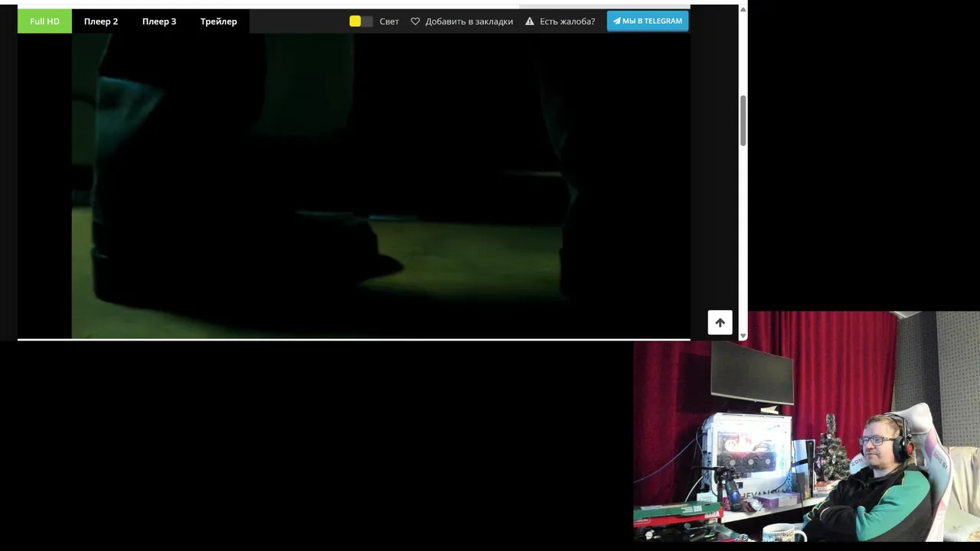Image resolution: width=980 pixels, height=551 pixels.
Task: Open МЫ В TELEGRAM button
Action: [648, 21]
